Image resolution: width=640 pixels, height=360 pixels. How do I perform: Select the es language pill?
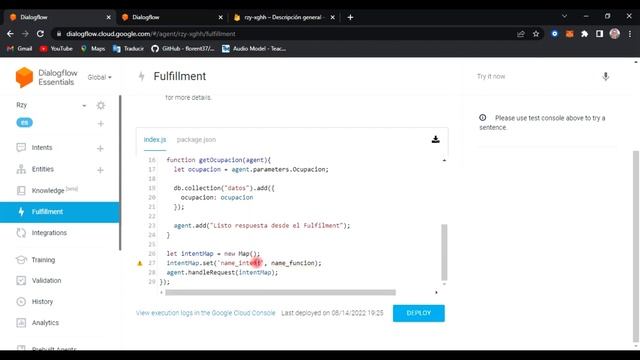coord(24,122)
